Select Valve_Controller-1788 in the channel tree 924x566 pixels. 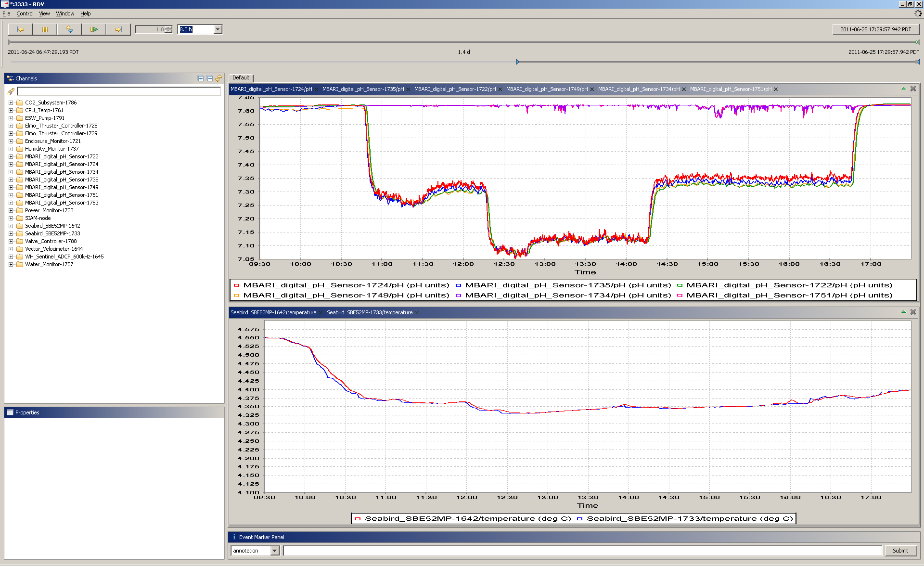pos(51,241)
